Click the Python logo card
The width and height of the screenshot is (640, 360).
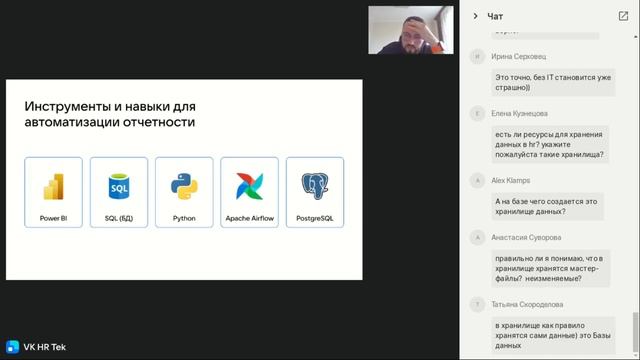pyautogui.click(x=184, y=192)
